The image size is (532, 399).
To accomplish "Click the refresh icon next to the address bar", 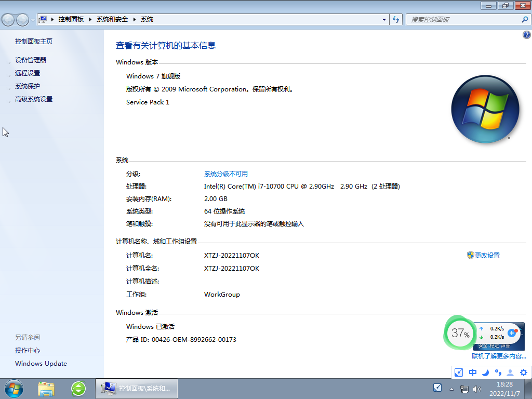I will 395,19.
